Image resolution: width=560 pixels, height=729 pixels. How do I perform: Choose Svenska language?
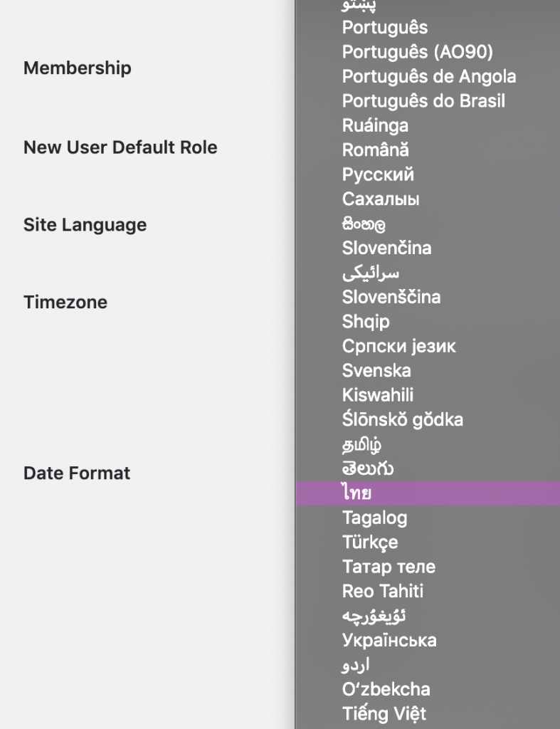(428, 371)
